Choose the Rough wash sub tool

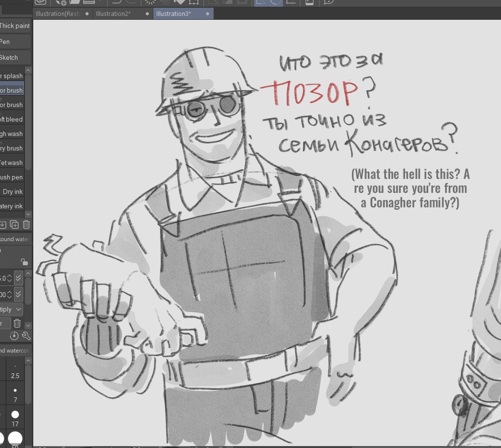pyautogui.click(x=12, y=134)
